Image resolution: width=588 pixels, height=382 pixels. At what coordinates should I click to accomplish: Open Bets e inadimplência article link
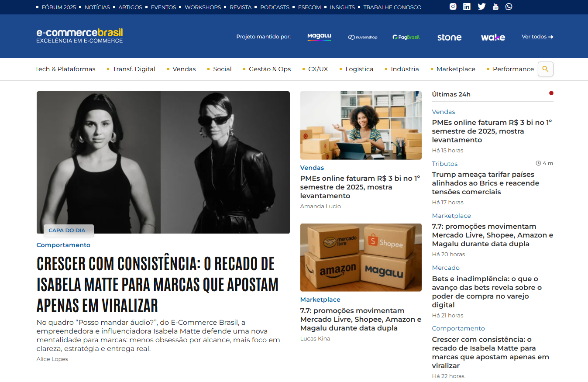click(x=487, y=292)
